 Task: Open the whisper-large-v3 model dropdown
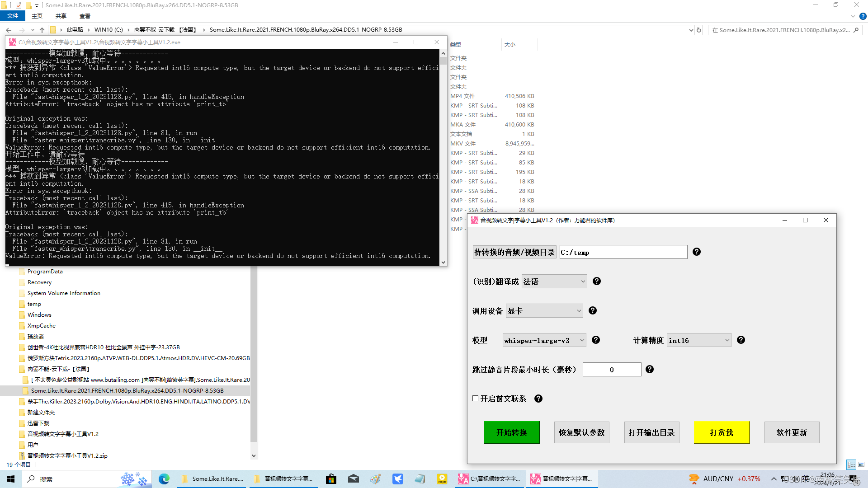click(544, 340)
